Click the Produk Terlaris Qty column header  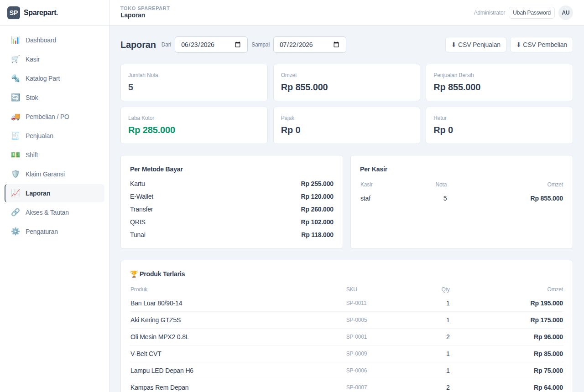pyautogui.click(x=445, y=289)
